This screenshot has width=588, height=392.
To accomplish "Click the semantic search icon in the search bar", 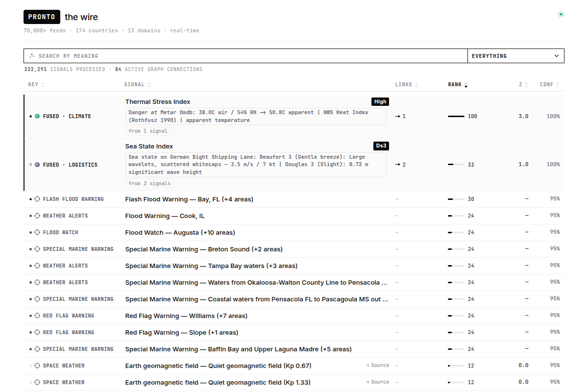I will click(32, 56).
